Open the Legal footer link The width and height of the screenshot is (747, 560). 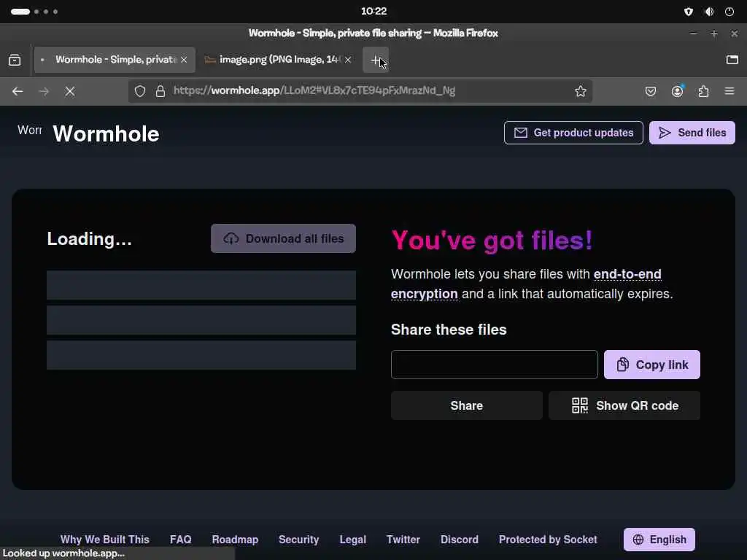tap(352, 540)
